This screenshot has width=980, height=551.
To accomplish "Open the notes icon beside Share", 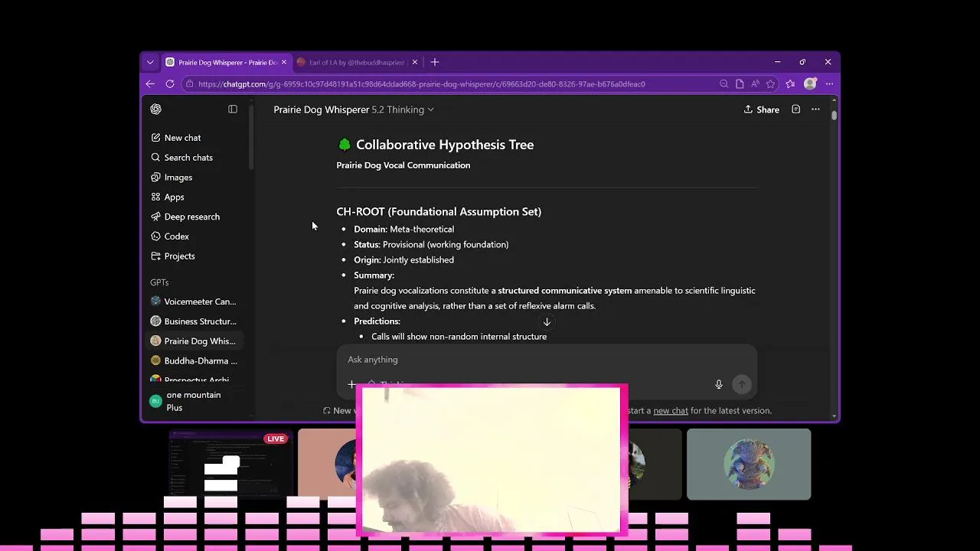I will (x=795, y=109).
